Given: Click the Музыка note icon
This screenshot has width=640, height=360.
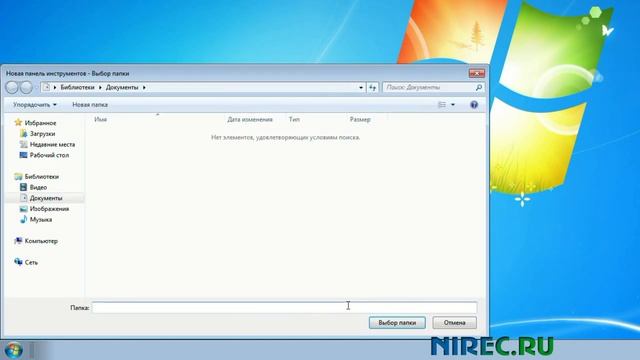Looking at the screenshot, I should point(23,219).
